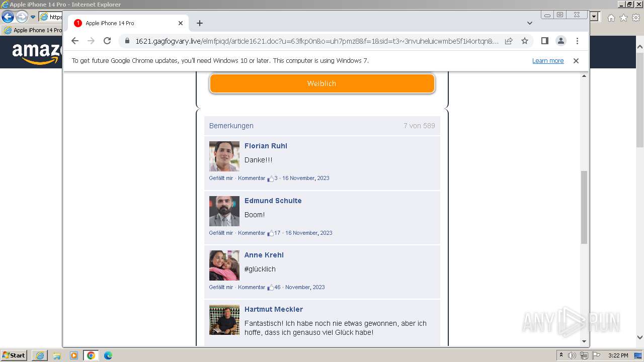Viewport: 644px width, 362px height.
Task: Open Internet Explorer's Favorites star
Action: tap(623, 18)
